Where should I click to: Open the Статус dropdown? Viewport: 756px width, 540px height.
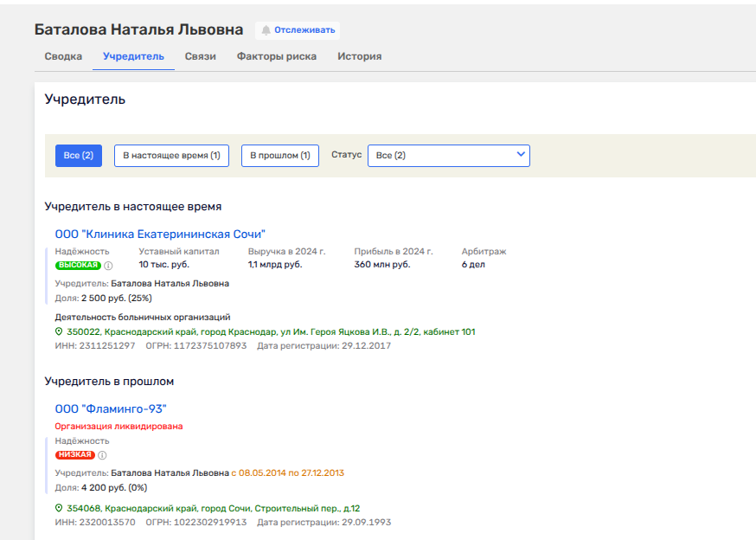448,156
